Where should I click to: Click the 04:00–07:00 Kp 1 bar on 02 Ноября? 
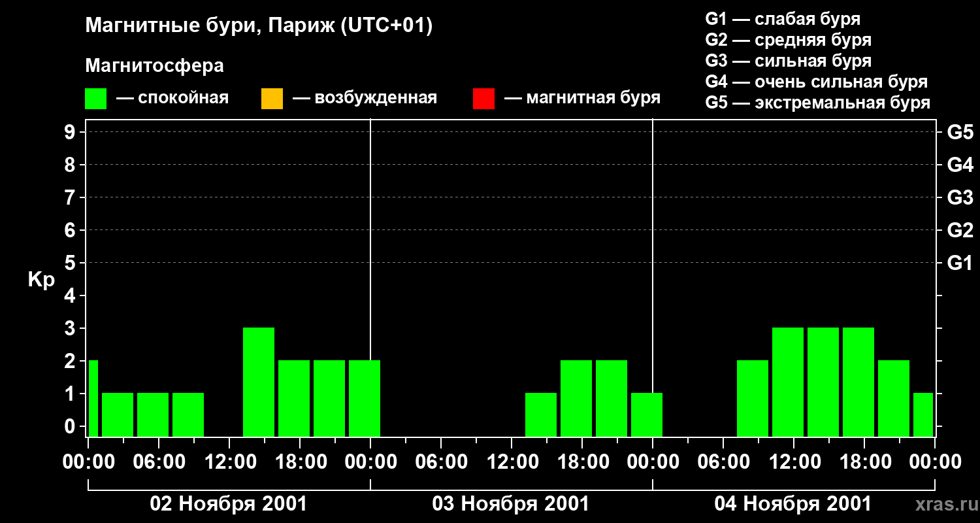tap(153, 414)
